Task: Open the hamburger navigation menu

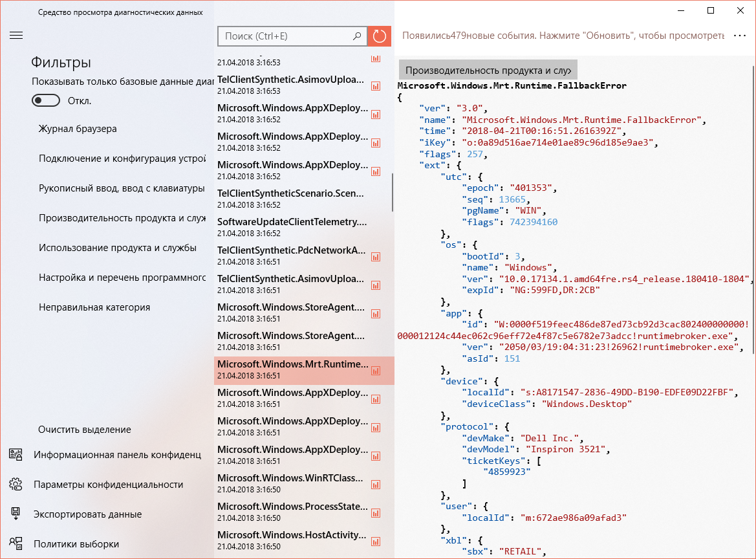Action: click(x=16, y=35)
